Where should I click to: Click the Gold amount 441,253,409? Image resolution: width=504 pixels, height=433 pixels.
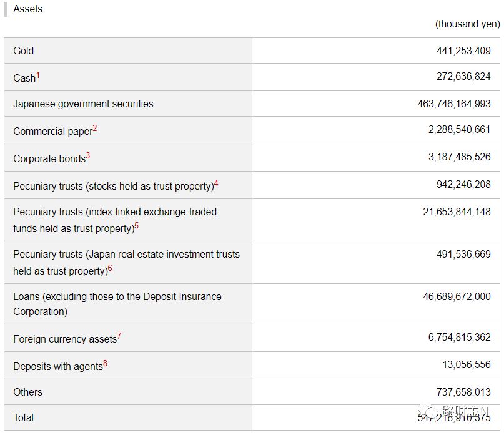(x=463, y=51)
